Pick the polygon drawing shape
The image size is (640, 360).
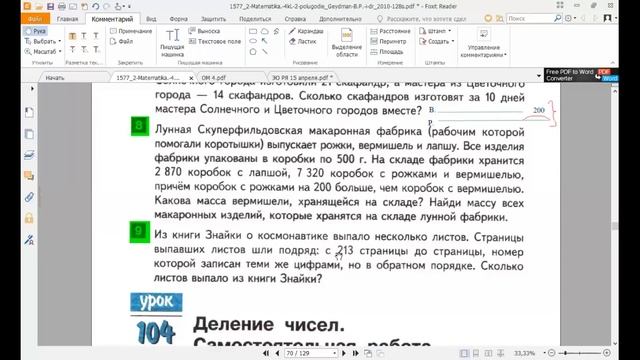point(253,52)
